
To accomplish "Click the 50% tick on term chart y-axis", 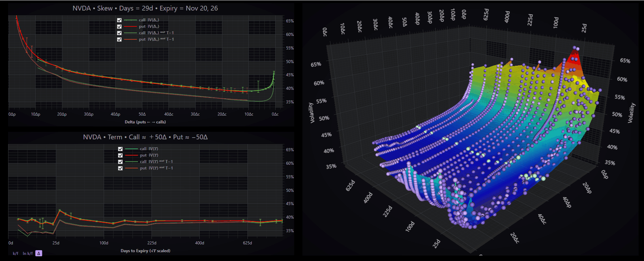I will pos(290,191).
